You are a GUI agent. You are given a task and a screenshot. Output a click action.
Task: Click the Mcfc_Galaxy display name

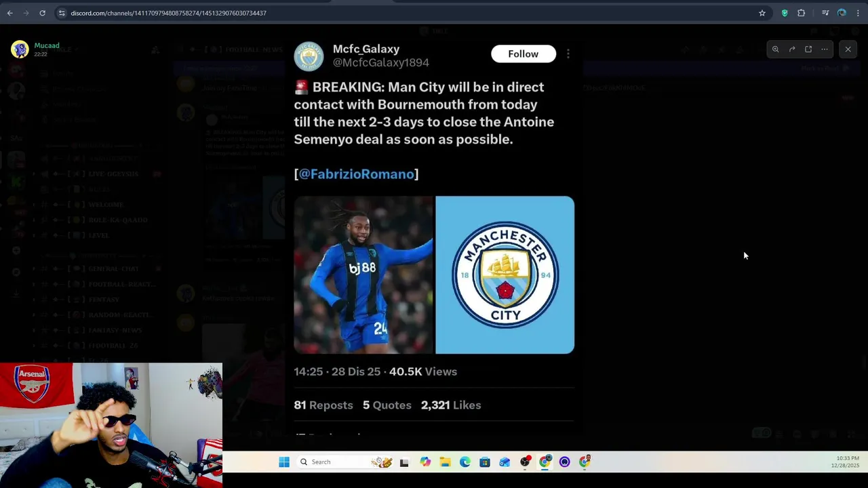pos(366,49)
